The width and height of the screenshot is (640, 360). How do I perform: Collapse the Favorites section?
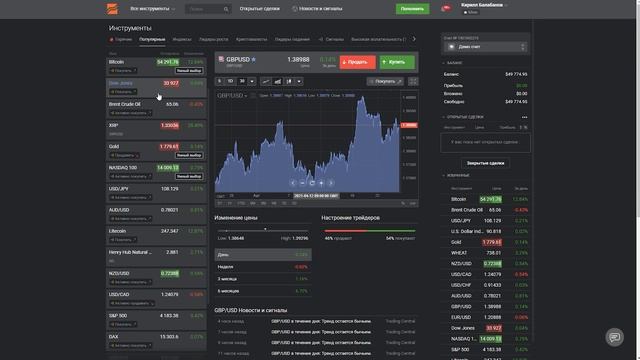coord(456,176)
